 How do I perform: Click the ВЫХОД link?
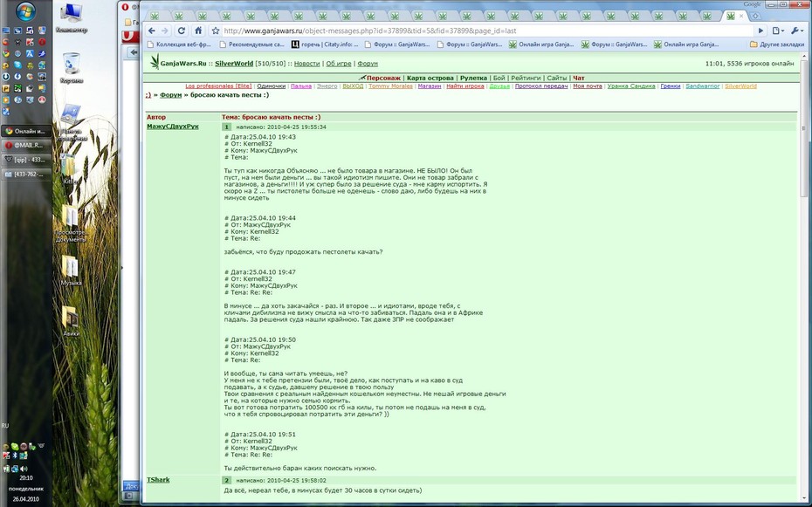353,86
